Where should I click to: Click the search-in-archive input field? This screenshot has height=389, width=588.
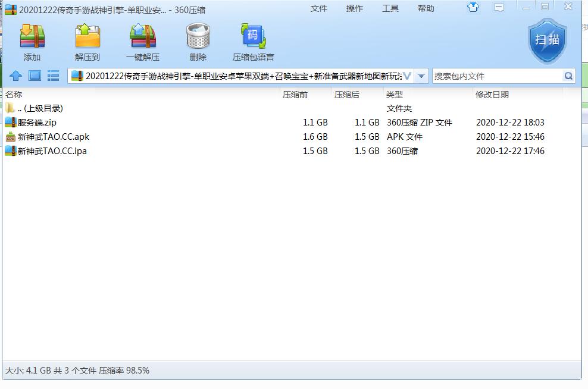tap(497, 76)
